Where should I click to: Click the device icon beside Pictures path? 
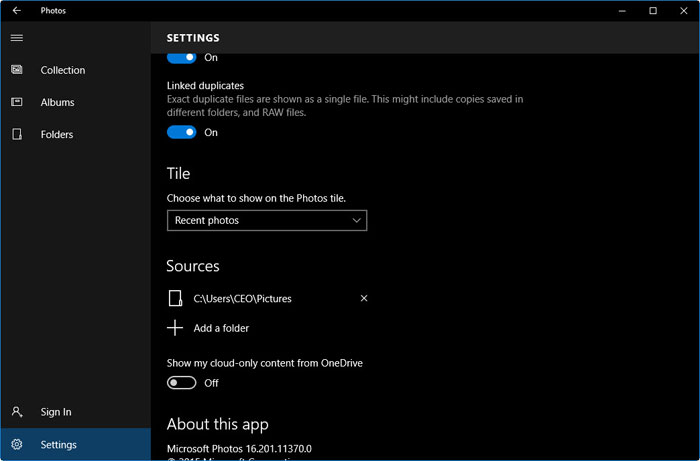(x=176, y=298)
